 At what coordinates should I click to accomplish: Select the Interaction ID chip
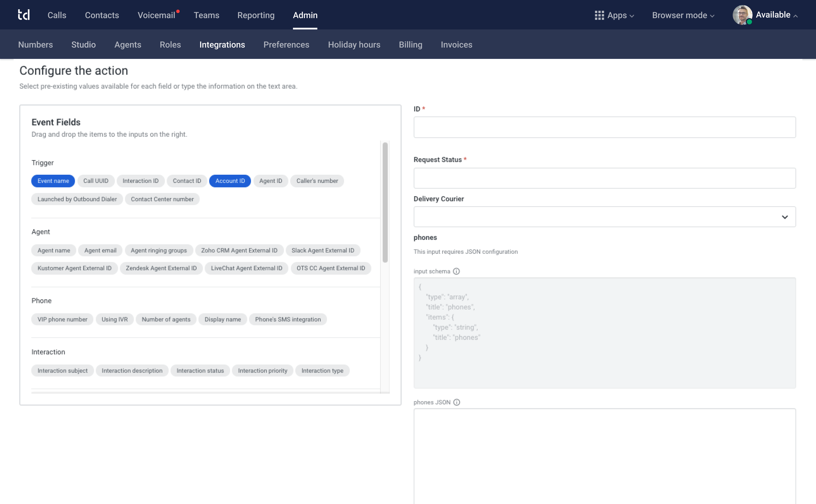[140, 181]
